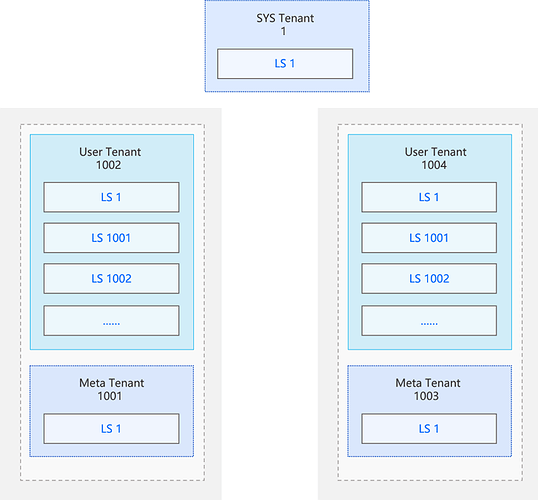The width and height of the screenshot is (538, 500).
Task: Choose LS 1002 in User Tenant 1002
Action: pos(111,278)
